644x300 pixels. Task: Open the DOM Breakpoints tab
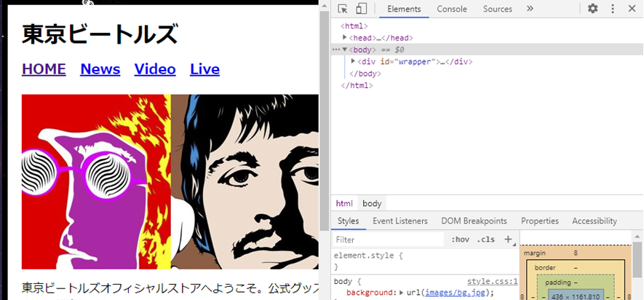pos(474,221)
